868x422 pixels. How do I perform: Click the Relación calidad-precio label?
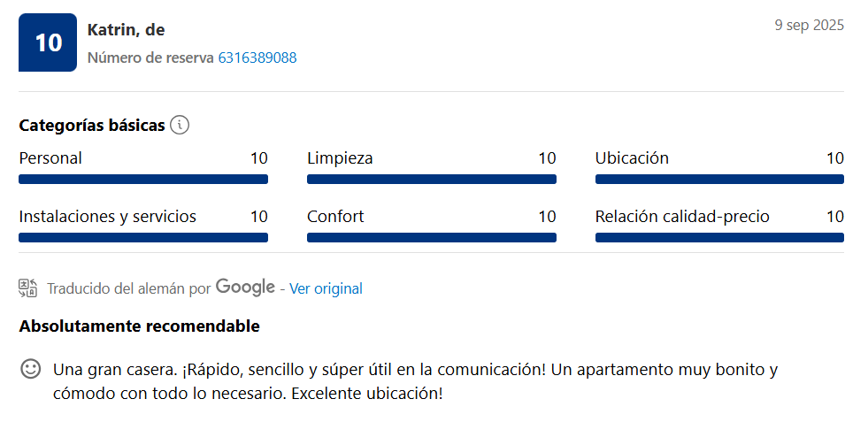pyautogui.click(x=682, y=216)
